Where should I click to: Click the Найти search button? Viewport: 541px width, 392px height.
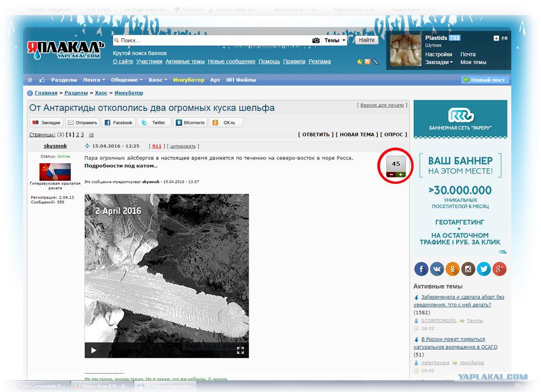click(x=366, y=40)
